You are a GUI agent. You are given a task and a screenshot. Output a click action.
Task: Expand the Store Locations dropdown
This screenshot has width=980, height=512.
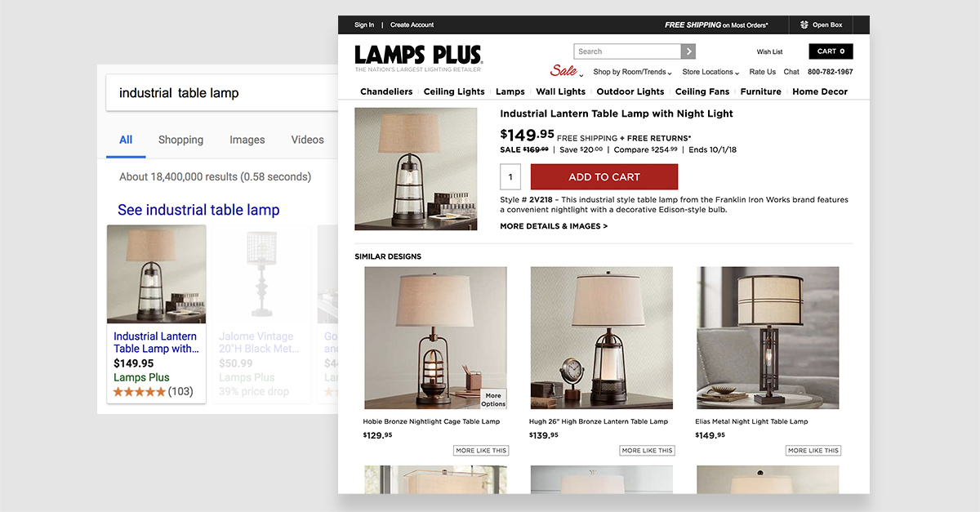click(710, 72)
